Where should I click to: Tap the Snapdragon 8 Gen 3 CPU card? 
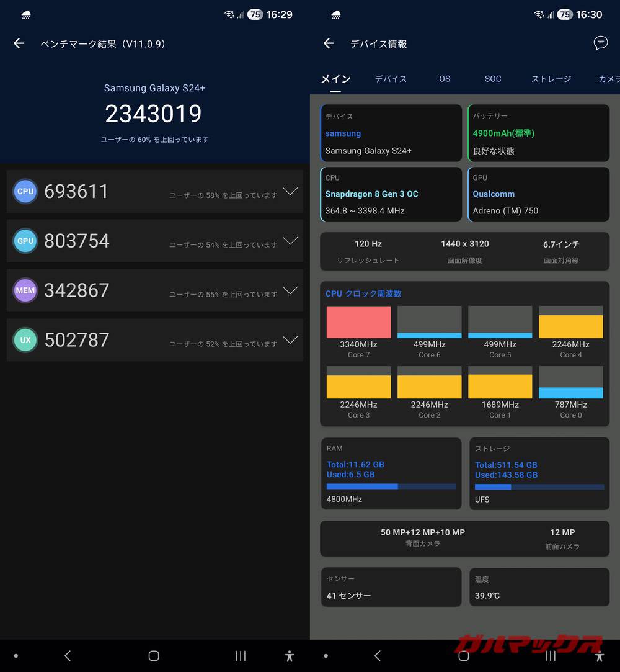(x=391, y=194)
